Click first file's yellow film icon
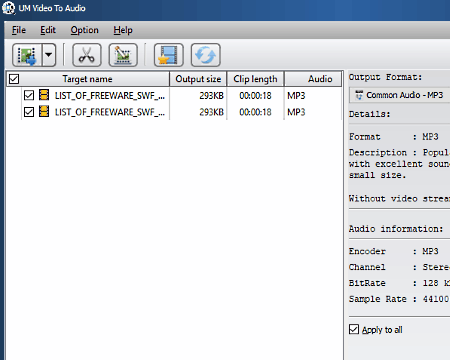 click(x=44, y=95)
